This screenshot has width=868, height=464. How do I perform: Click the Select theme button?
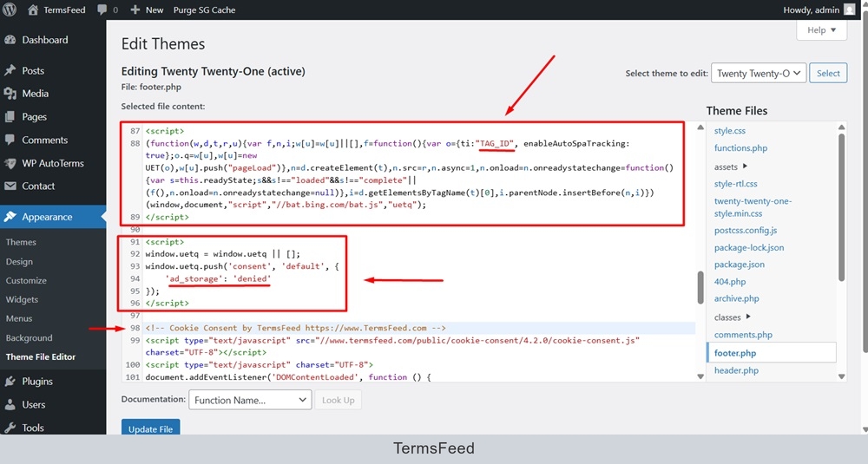tap(828, 73)
